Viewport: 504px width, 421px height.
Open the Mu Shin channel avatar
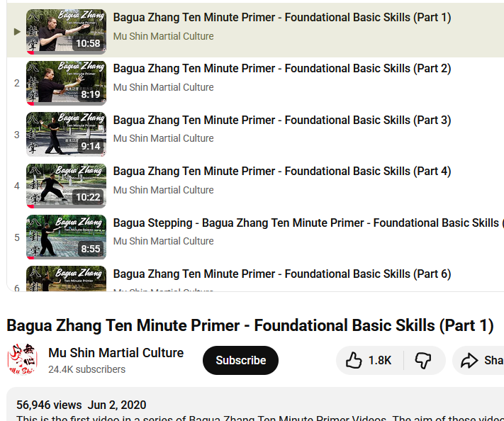pos(23,359)
